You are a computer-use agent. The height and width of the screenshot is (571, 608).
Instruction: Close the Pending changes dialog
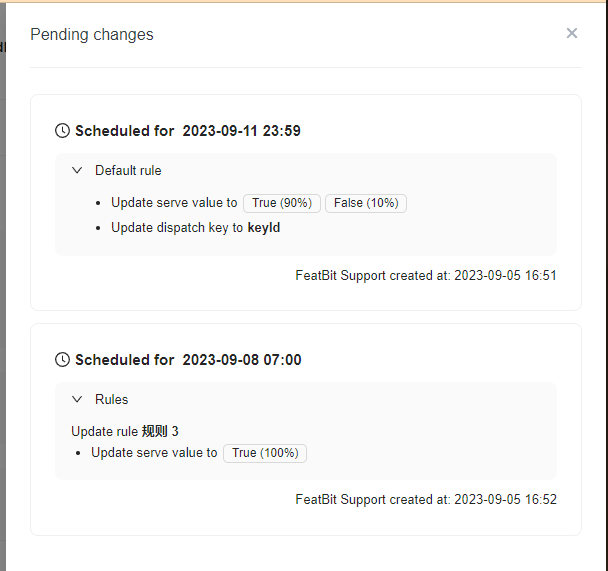(572, 33)
